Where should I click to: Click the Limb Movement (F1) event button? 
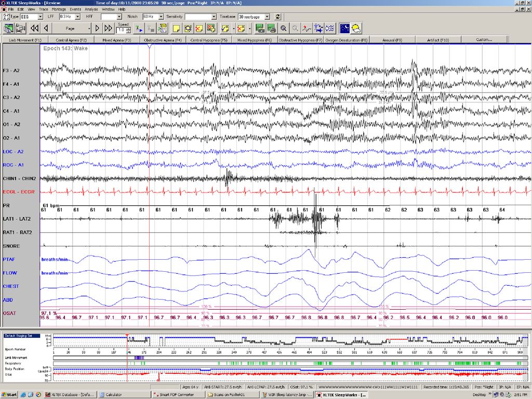(25, 40)
